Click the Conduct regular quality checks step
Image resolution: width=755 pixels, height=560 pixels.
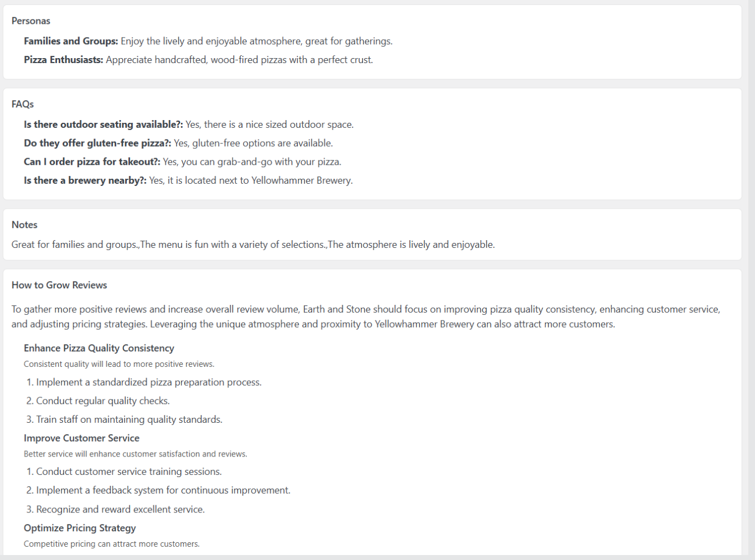point(103,401)
